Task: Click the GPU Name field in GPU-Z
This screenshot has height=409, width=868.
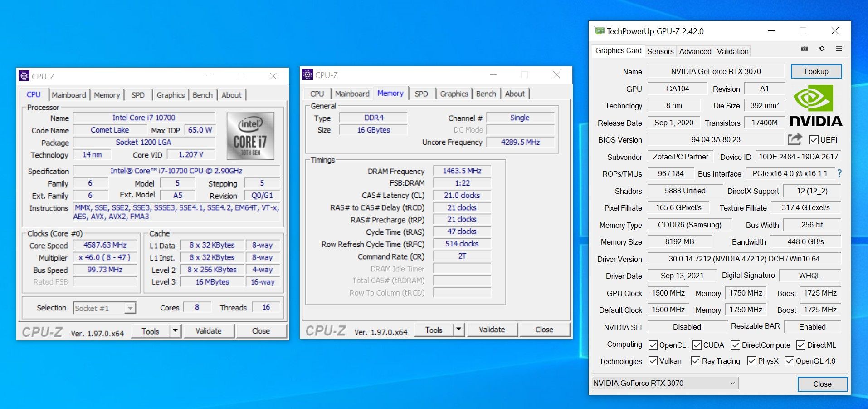Action: [716, 71]
